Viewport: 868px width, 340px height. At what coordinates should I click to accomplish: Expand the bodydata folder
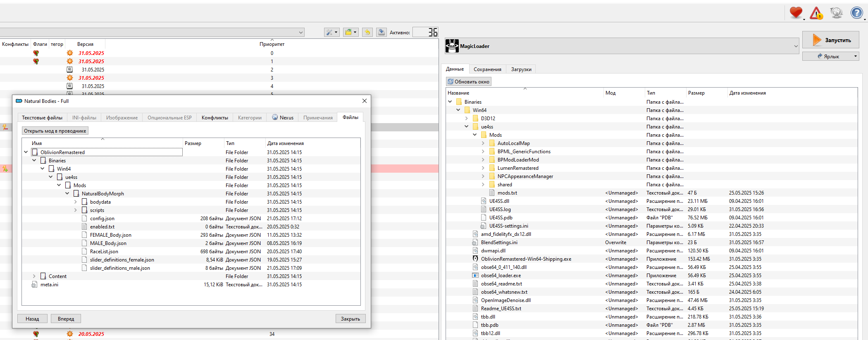coord(76,202)
